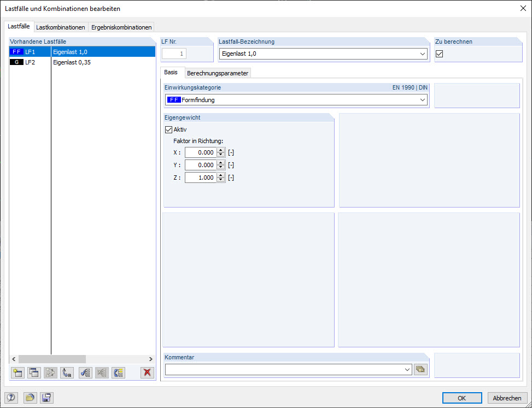Screen dimensions: 532x408
Task: Click the EN 1990 | DIN standard label
Action: (410, 87)
